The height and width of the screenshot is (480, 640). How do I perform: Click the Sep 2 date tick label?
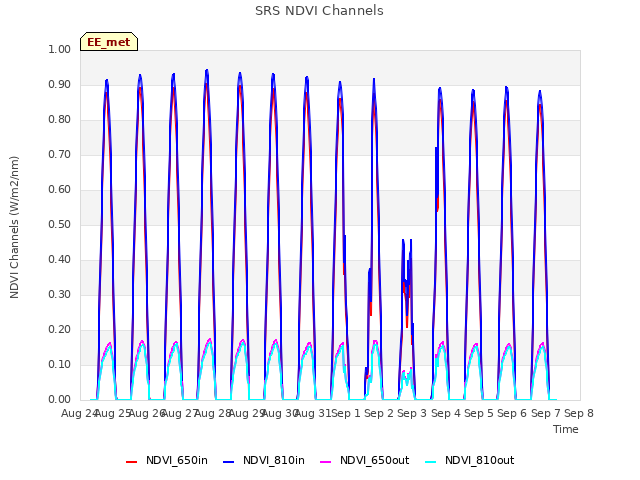pos(379,413)
